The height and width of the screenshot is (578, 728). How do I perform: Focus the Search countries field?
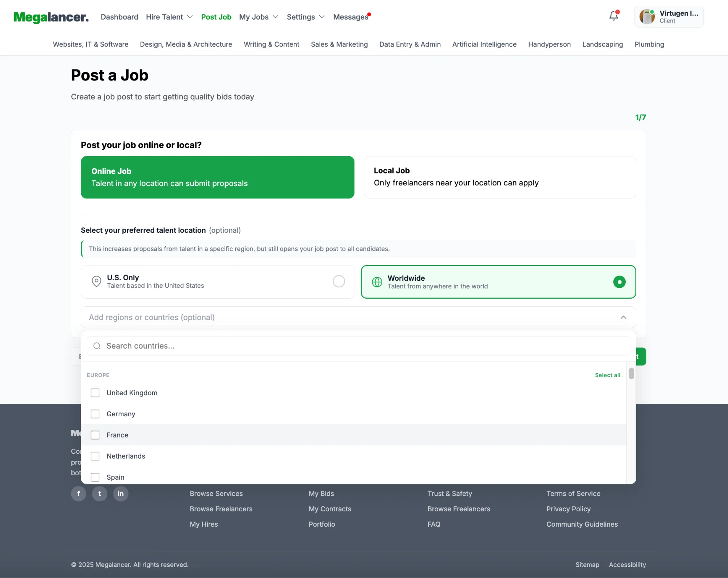[358, 346]
